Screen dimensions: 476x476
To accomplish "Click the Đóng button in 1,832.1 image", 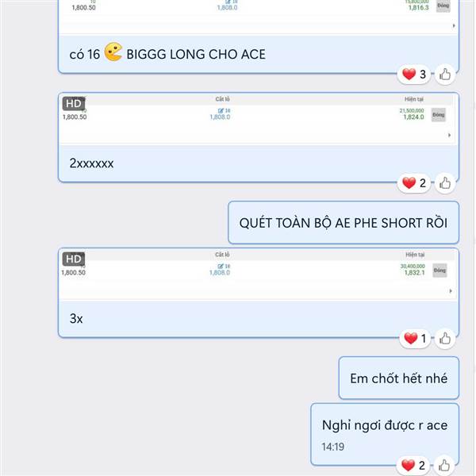I will 440,271.
